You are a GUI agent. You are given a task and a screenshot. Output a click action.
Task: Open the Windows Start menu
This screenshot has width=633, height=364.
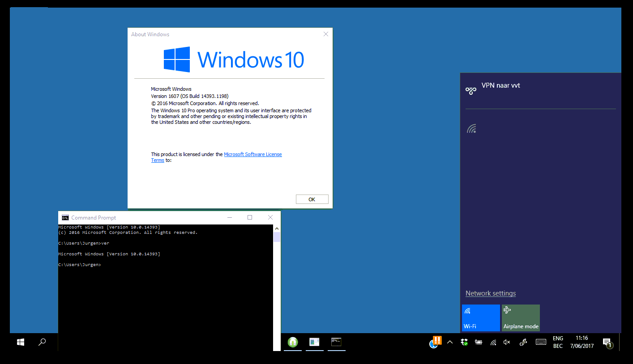tap(21, 342)
